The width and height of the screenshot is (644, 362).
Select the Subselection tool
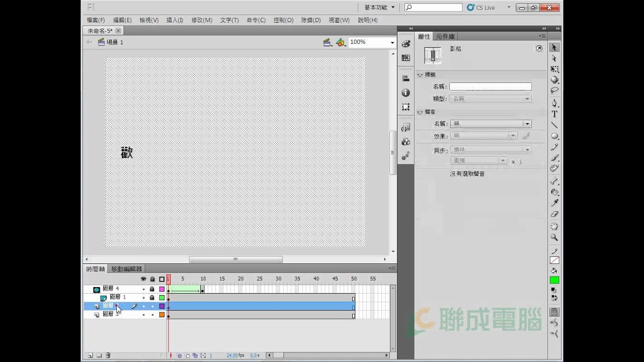pyautogui.click(x=554, y=58)
